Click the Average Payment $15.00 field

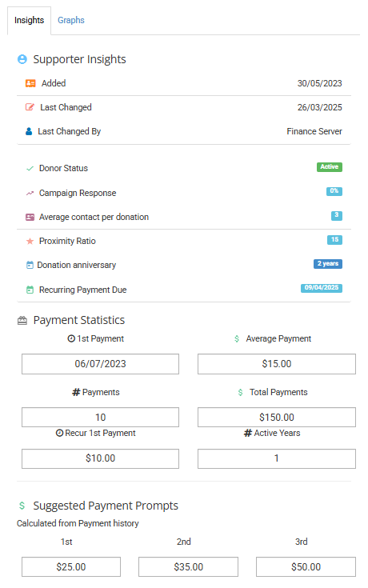[x=277, y=364]
